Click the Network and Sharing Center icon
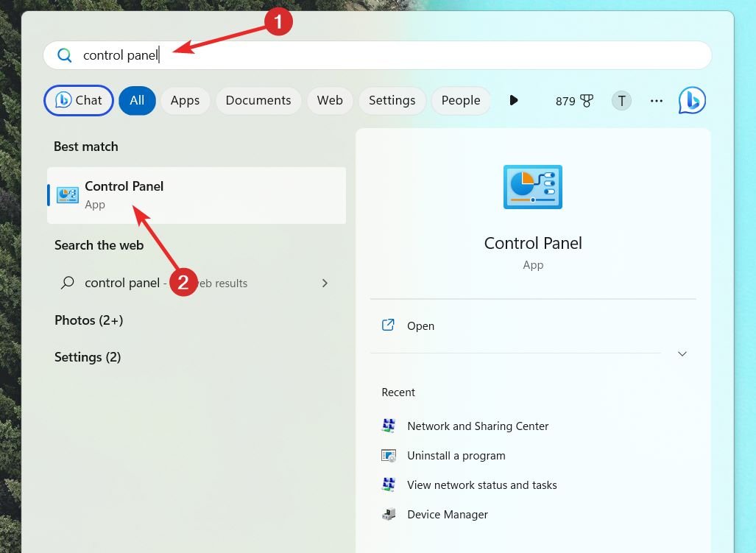Image resolution: width=756 pixels, height=553 pixels. coord(389,426)
